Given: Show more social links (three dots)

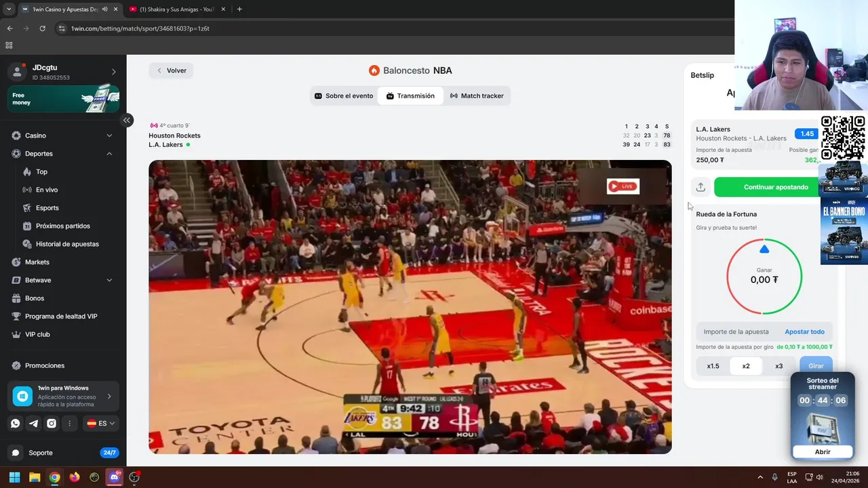Looking at the screenshot, I should point(70,423).
